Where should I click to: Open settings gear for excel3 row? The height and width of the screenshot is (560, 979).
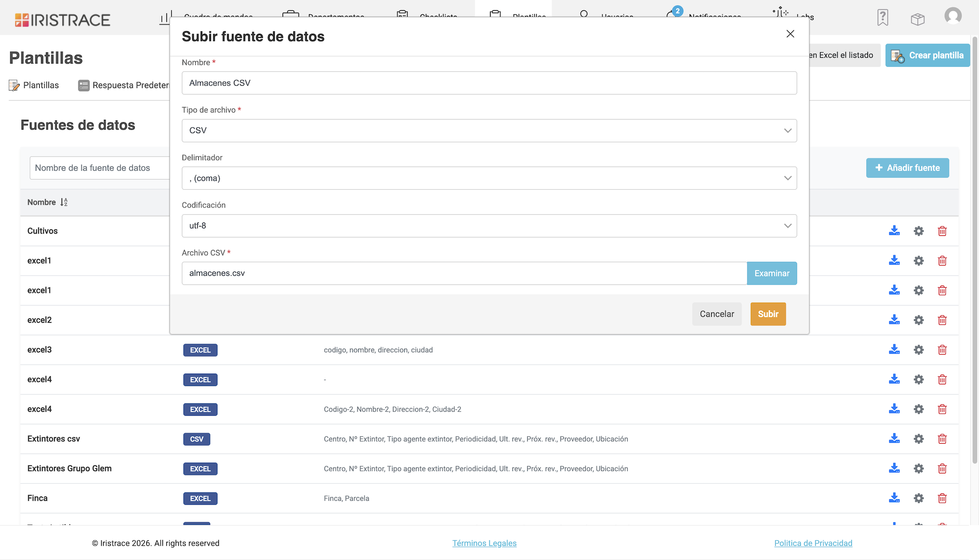(x=919, y=350)
